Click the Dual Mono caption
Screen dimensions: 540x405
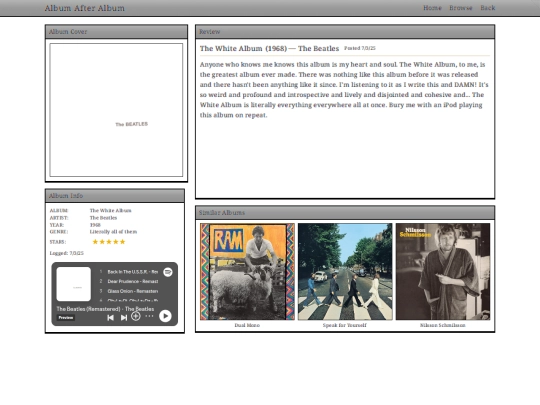click(247, 325)
